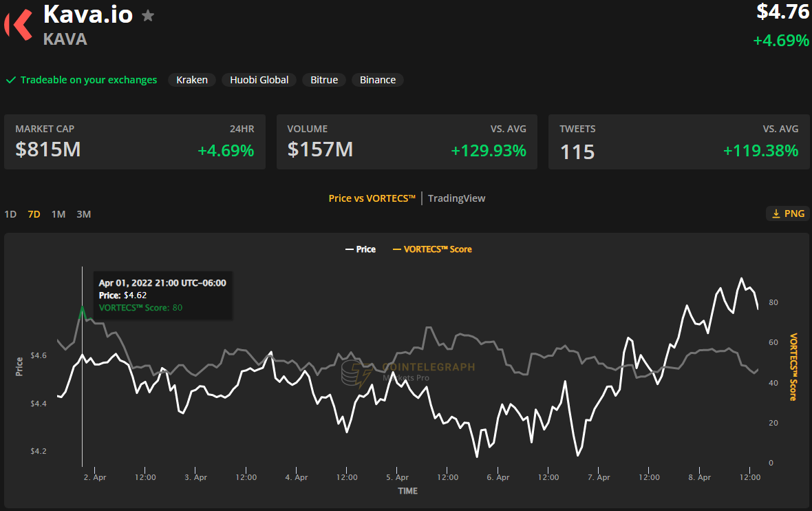The height and width of the screenshot is (511, 812).
Task: Open the Binance exchange chip
Action: 378,80
